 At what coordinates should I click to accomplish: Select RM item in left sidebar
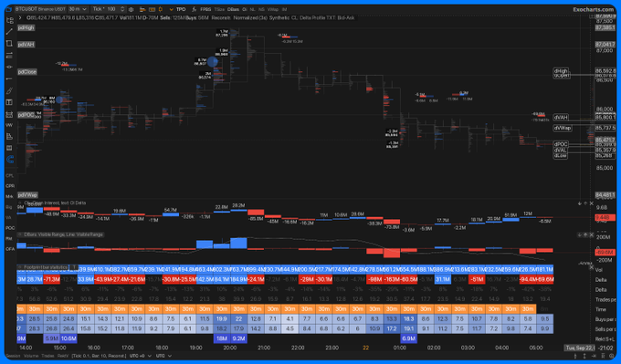[x=9, y=239]
